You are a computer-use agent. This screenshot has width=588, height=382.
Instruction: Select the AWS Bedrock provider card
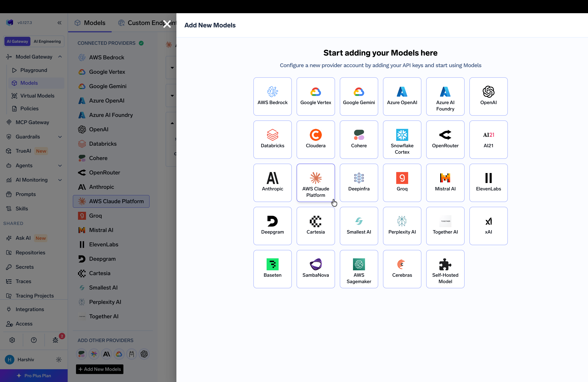(273, 96)
